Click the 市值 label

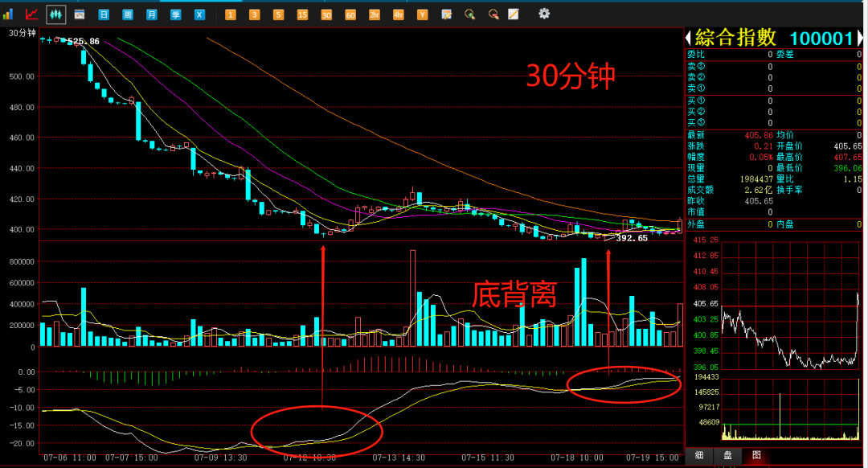click(696, 212)
